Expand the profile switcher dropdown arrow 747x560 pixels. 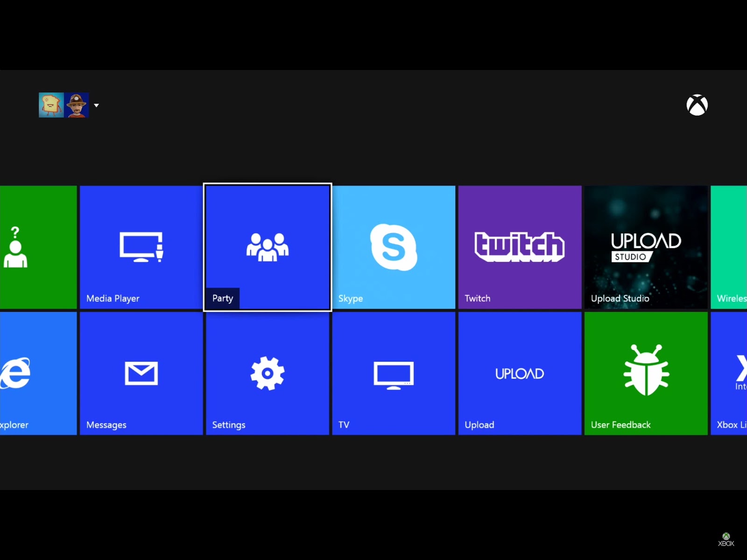point(96,105)
